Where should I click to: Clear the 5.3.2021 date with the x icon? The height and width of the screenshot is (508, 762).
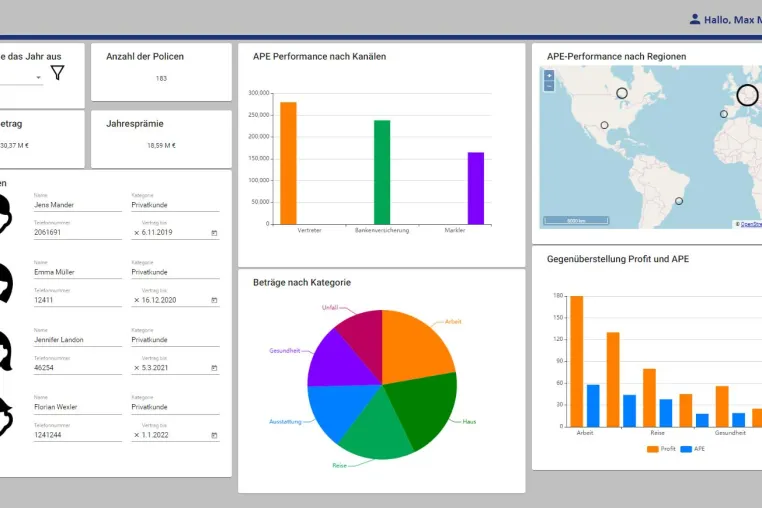pos(137,368)
